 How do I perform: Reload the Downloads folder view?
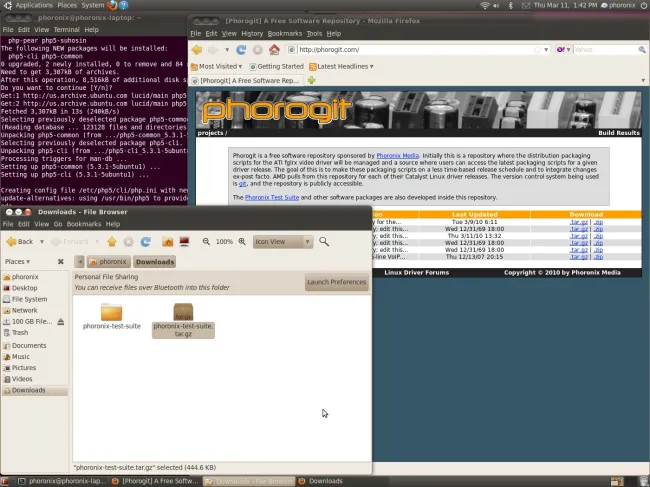point(146,241)
